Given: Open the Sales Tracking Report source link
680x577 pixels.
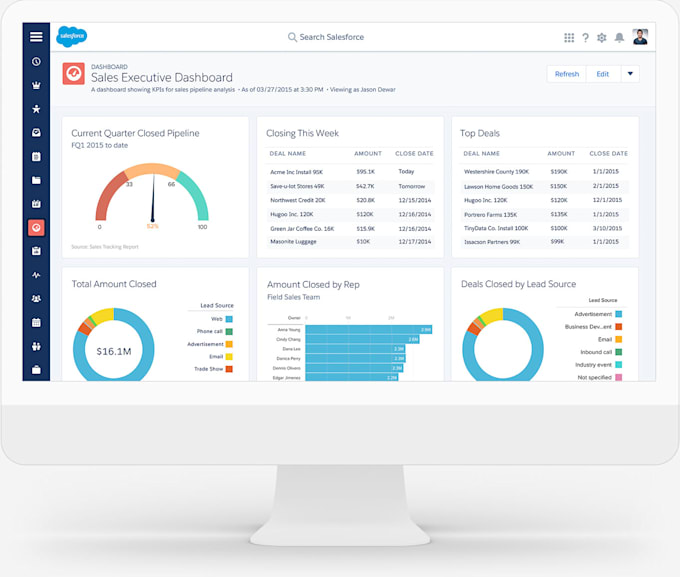Looking at the screenshot, I should click(x=105, y=247).
